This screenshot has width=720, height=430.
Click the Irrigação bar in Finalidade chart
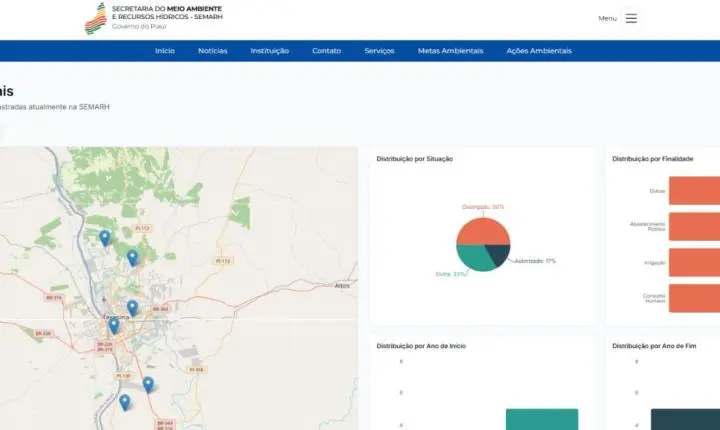(694, 262)
